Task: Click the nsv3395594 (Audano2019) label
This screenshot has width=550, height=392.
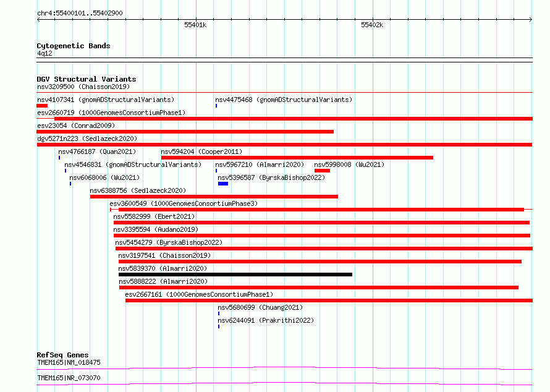Action: coord(156,229)
